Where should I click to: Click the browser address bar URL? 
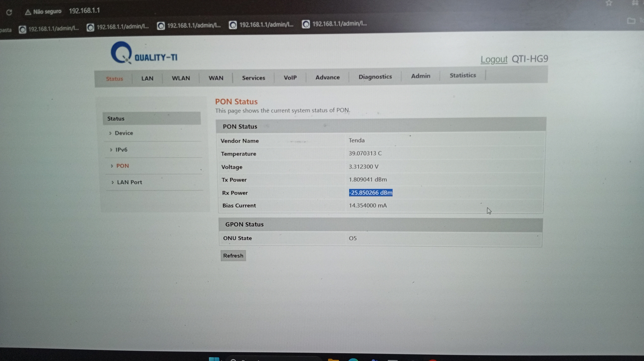pos(84,11)
